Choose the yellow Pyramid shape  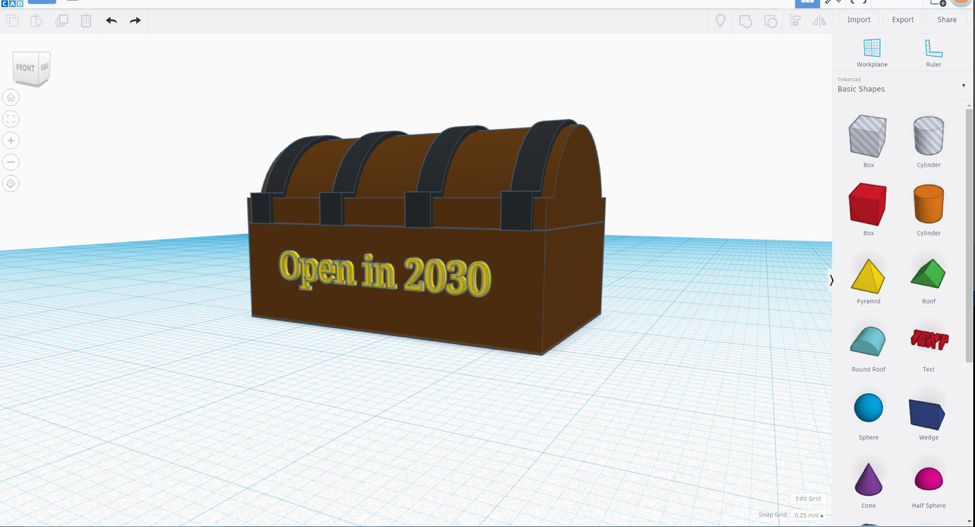[x=868, y=277]
